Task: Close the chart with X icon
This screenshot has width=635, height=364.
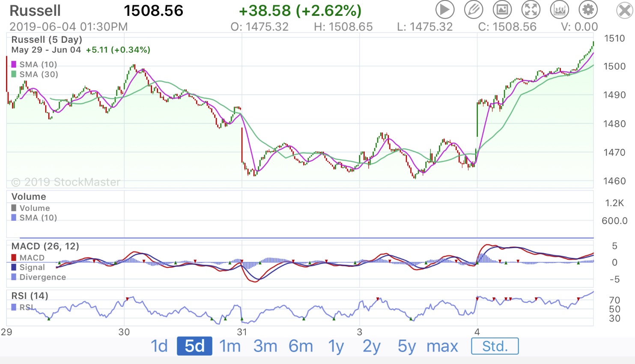Action: [624, 11]
